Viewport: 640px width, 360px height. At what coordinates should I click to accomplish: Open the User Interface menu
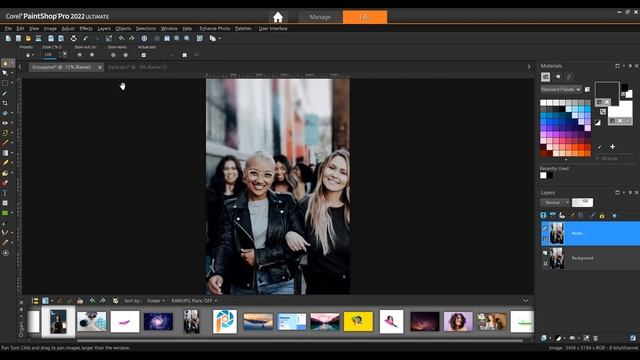(273, 29)
